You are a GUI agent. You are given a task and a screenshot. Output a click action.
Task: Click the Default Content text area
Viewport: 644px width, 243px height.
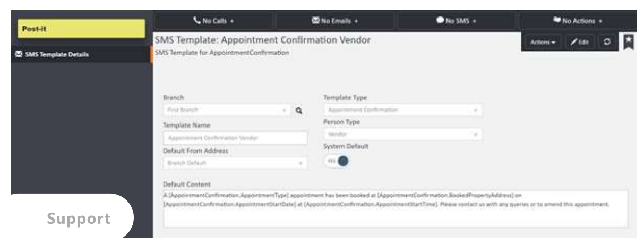[395, 208]
